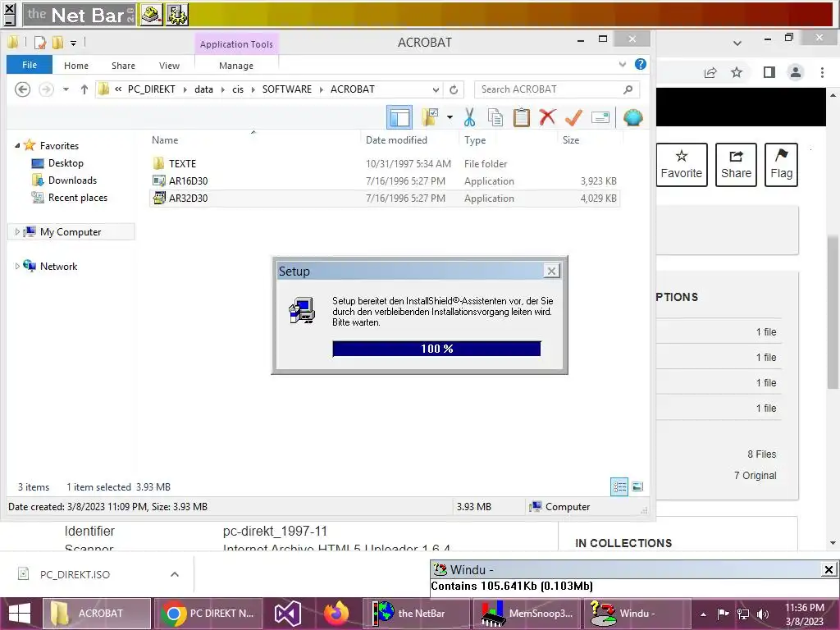Toggle the browser side panel icon
The image size is (840, 630).
pos(769,72)
